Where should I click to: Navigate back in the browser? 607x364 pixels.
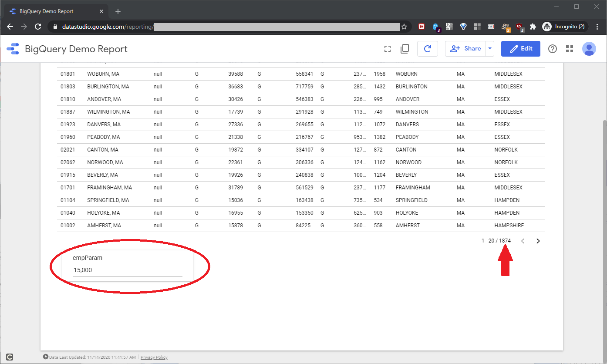10,27
